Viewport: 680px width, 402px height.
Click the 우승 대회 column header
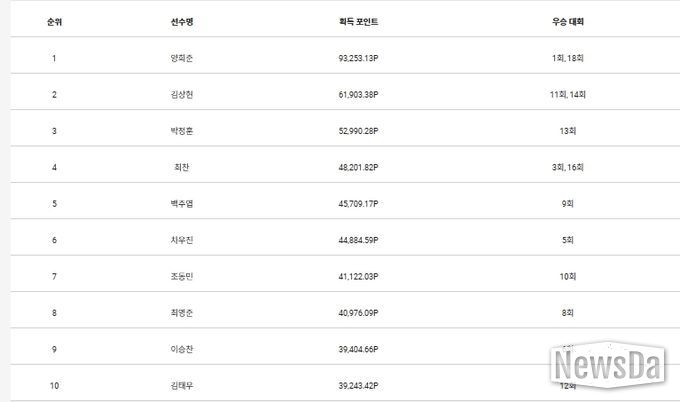pos(567,21)
